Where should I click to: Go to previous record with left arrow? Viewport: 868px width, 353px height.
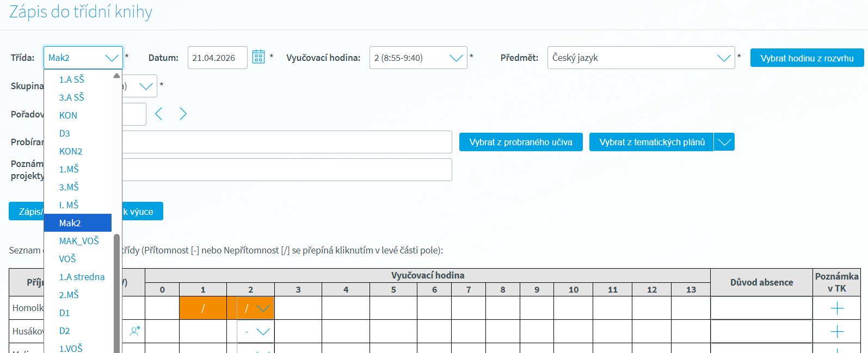pyautogui.click(x=159, y=114)
